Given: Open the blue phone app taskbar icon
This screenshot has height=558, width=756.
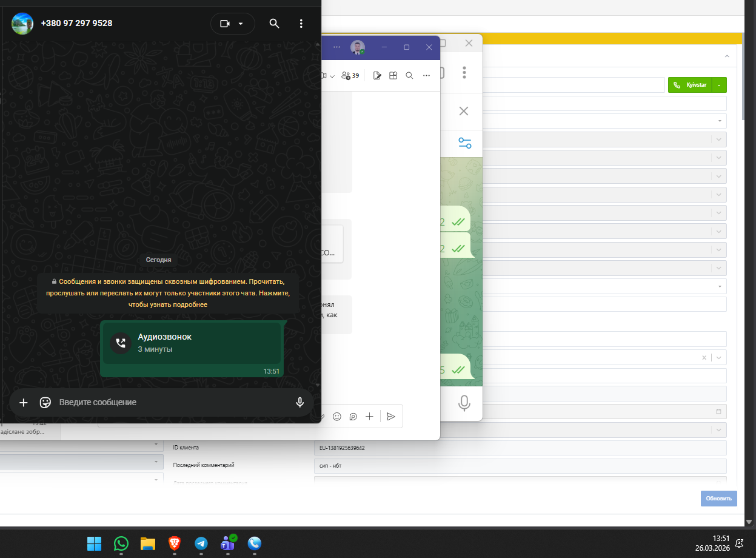Looking at the screenshot, I should [x=255, y=543].
